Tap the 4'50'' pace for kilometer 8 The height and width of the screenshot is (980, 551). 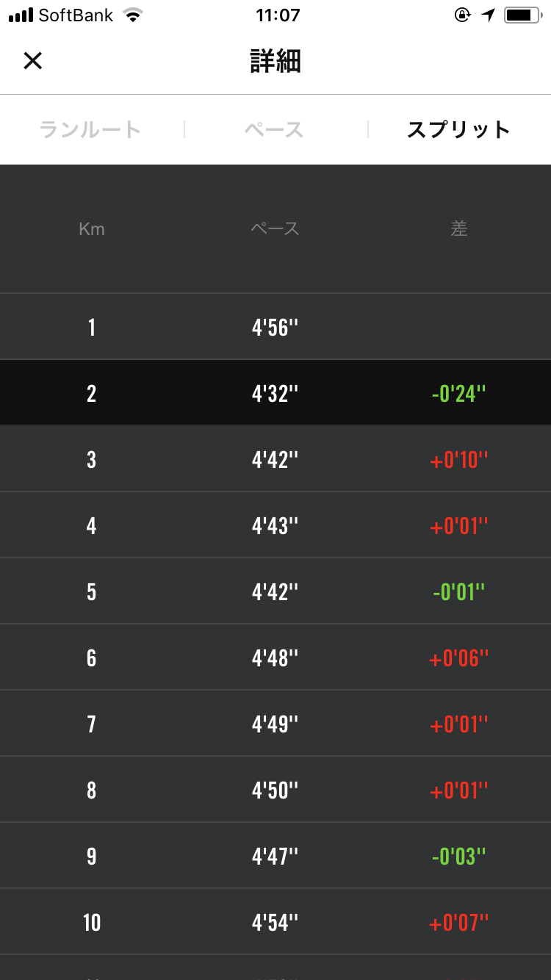tap(275, 790)
